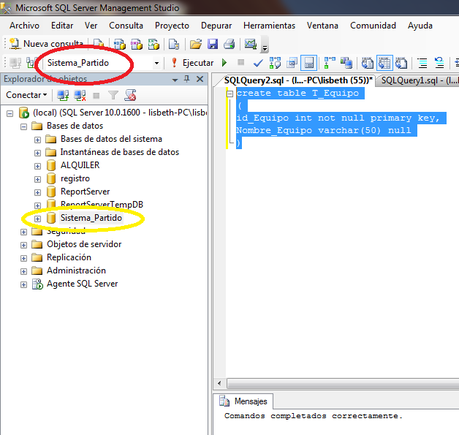This screenshot has height=435, width=459.
Task: Collapse the (local) server node
Action: pyautogui.click(x=10, y=114)
